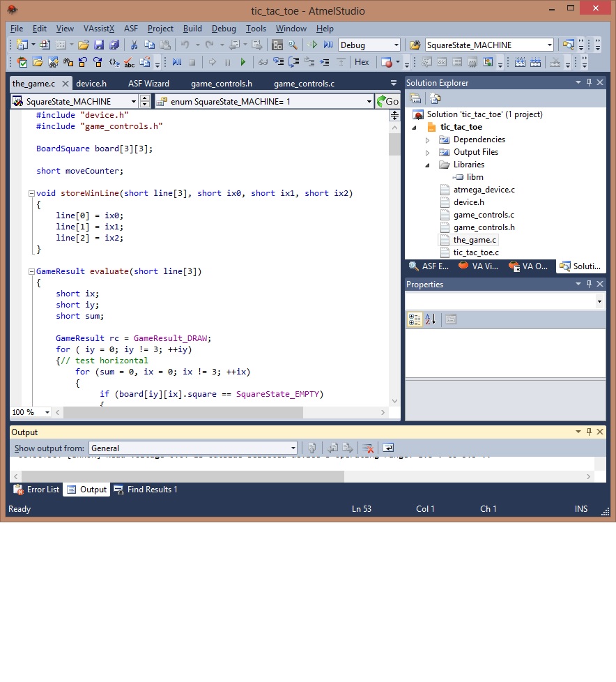Switch to the device.h tab

[91, 84]
